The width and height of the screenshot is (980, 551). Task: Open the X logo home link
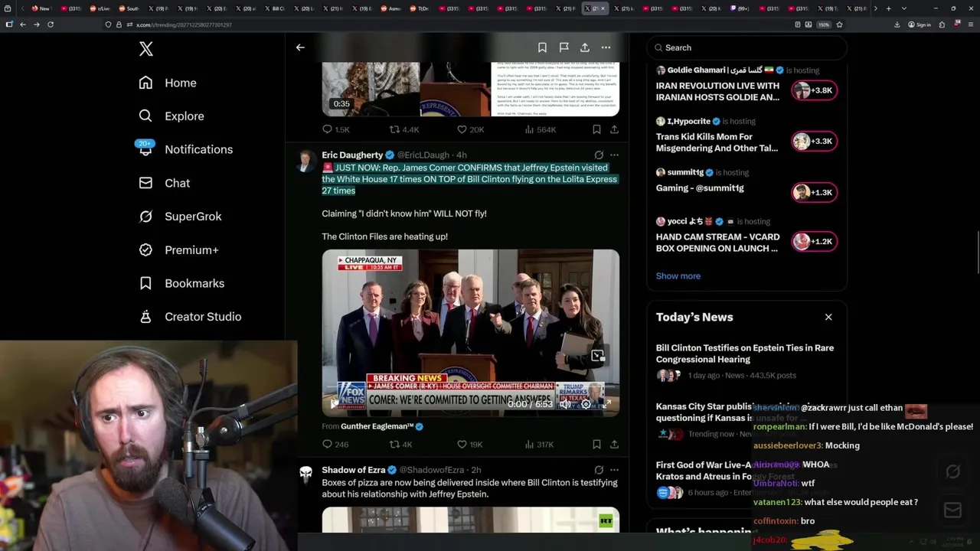tap(146, 49)
